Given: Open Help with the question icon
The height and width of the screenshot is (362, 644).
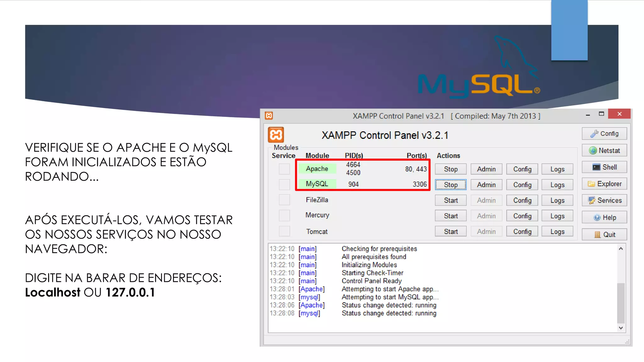Looking at the screenshot, I should (604, 217).
